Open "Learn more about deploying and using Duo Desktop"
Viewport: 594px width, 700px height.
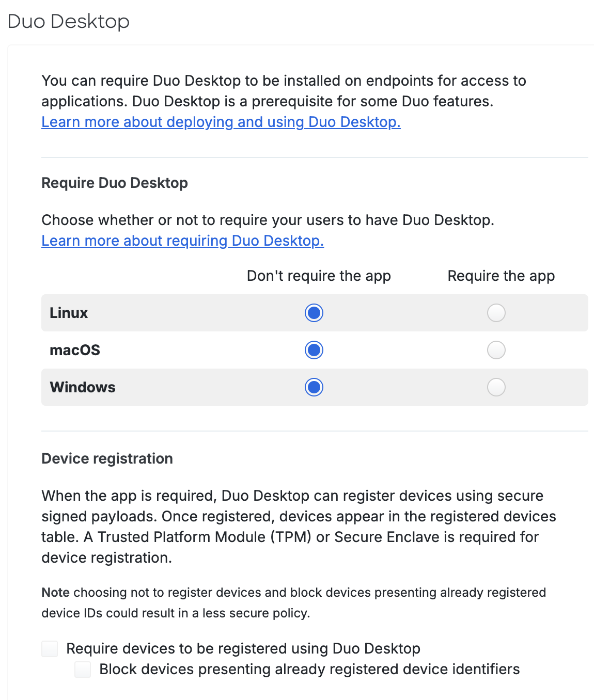click(221, 122)
